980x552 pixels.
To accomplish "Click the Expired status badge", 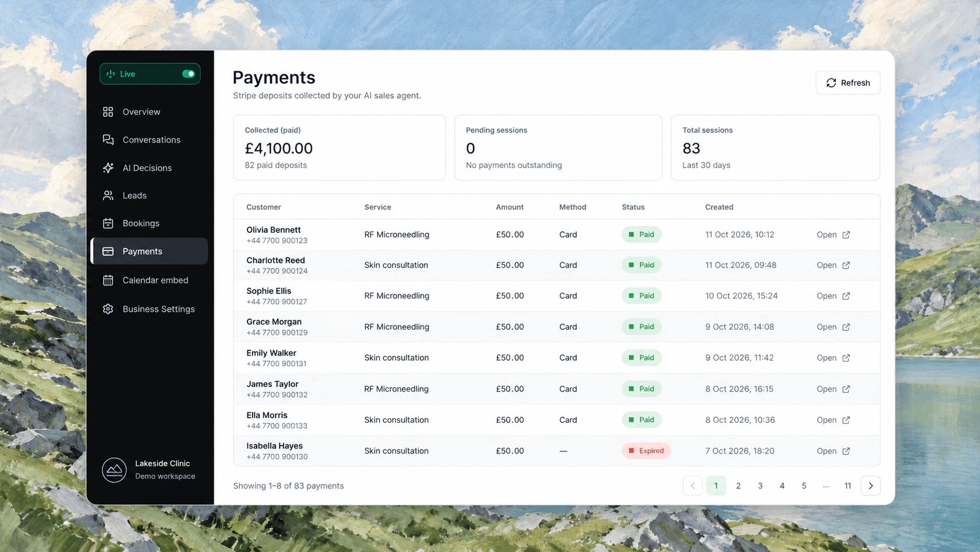I will click(646, 451).
